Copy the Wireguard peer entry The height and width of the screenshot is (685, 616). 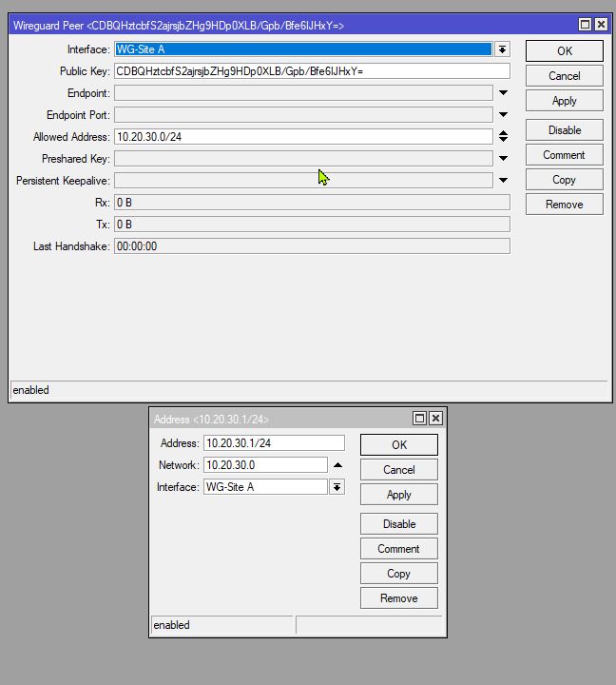point(565,180)
